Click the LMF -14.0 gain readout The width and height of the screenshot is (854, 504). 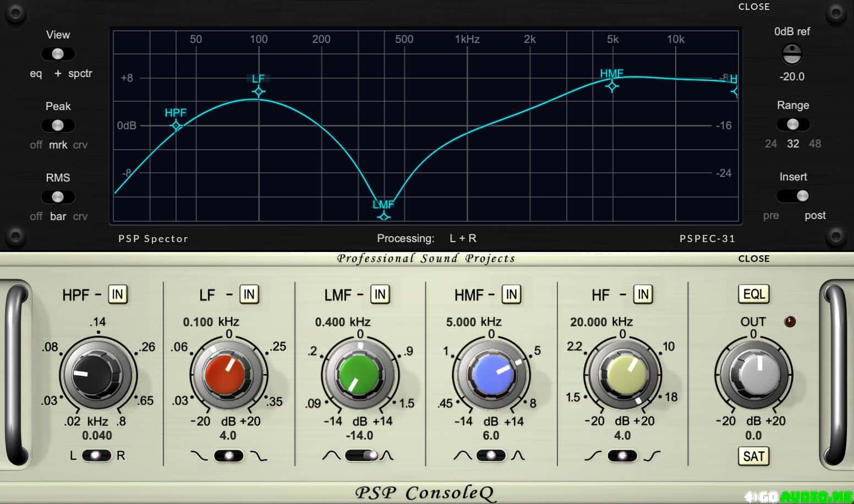pyautogui.click(x=359, y=436)
